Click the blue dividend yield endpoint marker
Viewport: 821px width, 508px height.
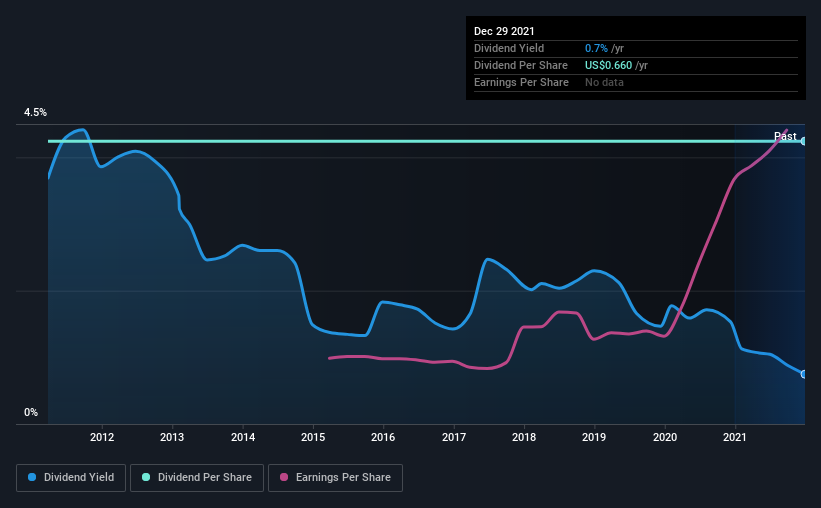coord(804,374)
